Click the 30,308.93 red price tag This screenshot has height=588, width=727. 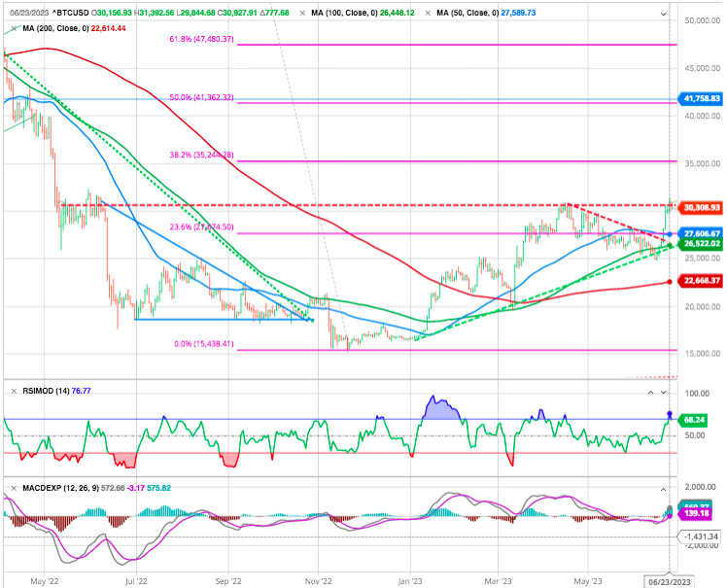(701, 207)
